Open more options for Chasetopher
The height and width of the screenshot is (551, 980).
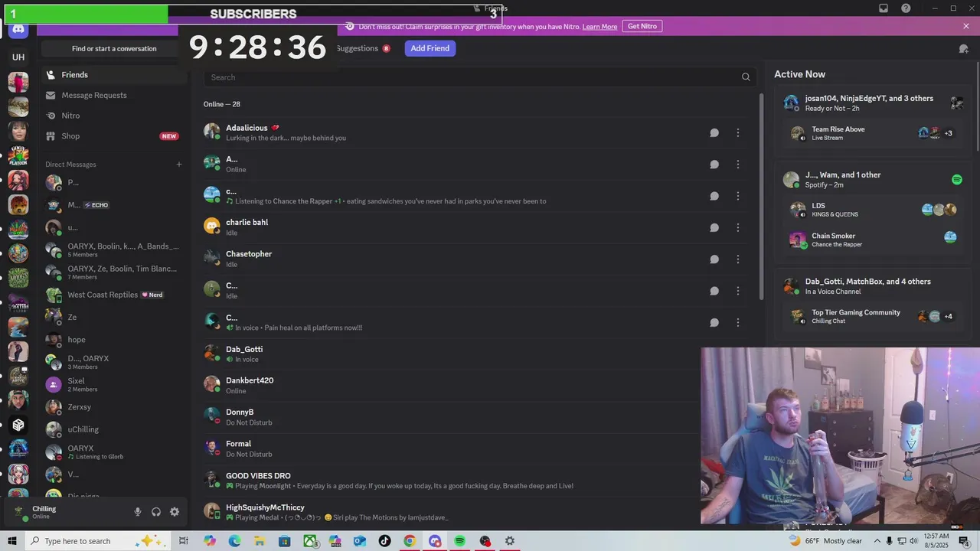[738, 259]
